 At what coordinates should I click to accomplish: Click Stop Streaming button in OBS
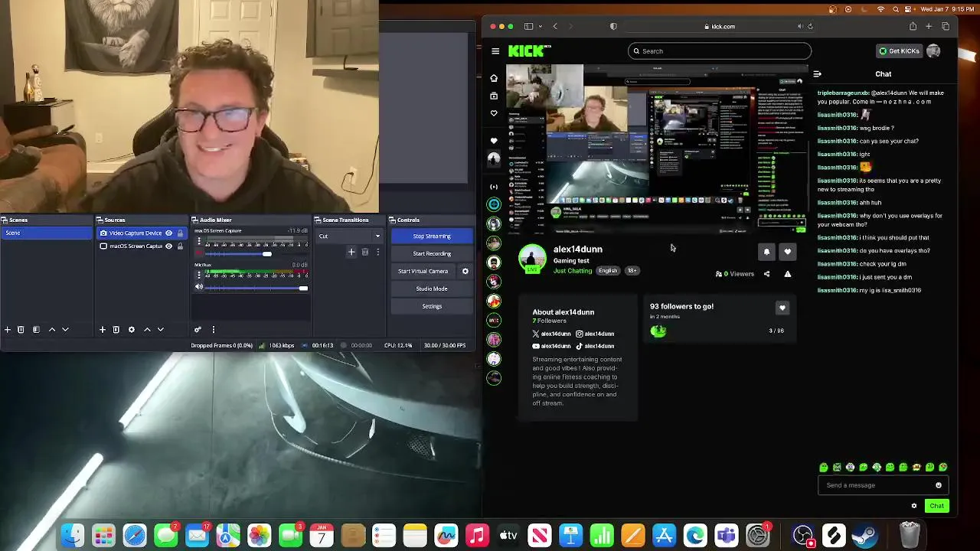[x=432, y=236]
